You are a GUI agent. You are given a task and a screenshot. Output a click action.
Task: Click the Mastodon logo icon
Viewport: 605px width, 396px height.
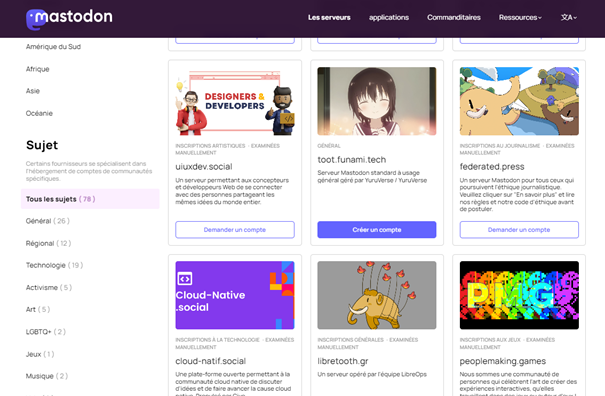35,19
